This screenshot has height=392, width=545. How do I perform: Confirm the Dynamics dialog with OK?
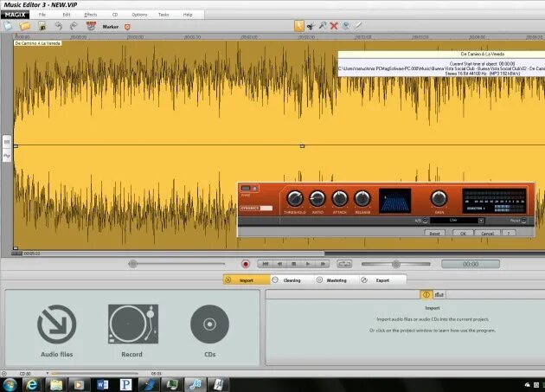[x=463, y=233]
